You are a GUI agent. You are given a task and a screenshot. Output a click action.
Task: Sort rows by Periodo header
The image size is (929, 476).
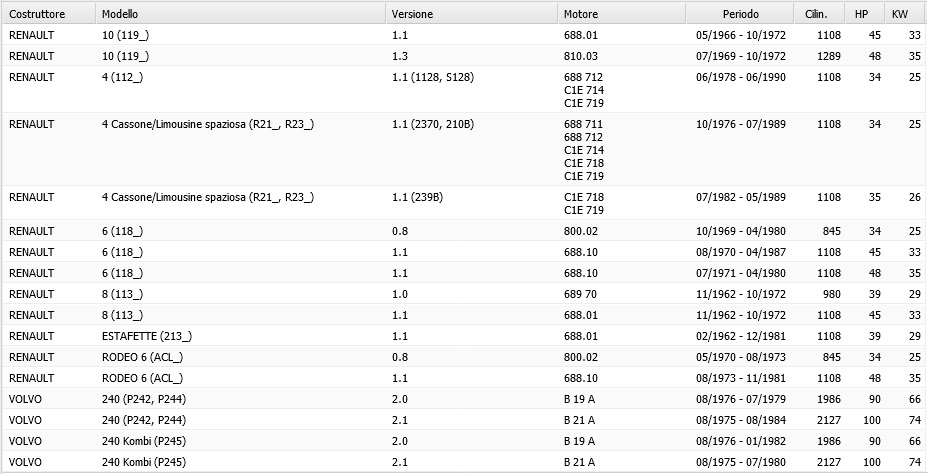(740, 14)
